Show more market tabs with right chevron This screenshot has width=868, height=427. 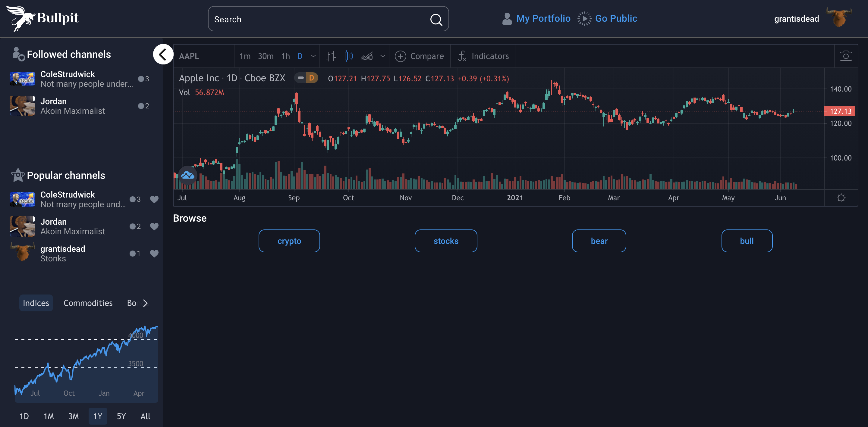(x=145, y=303)
